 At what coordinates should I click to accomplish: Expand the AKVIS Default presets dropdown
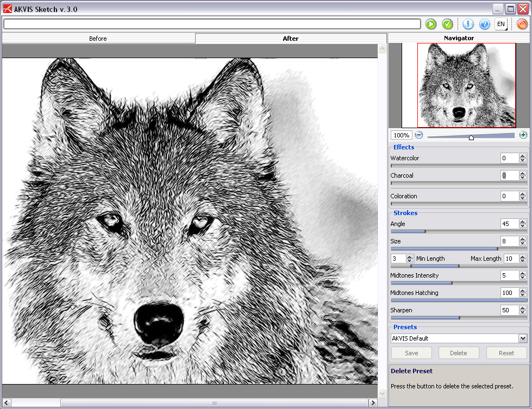pyautogui.click(x=522, y=338)
